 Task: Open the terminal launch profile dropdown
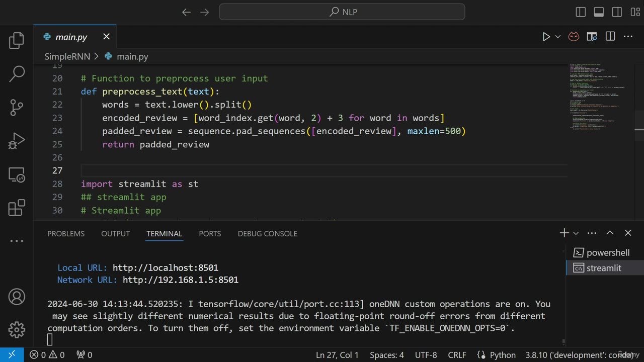576,233
